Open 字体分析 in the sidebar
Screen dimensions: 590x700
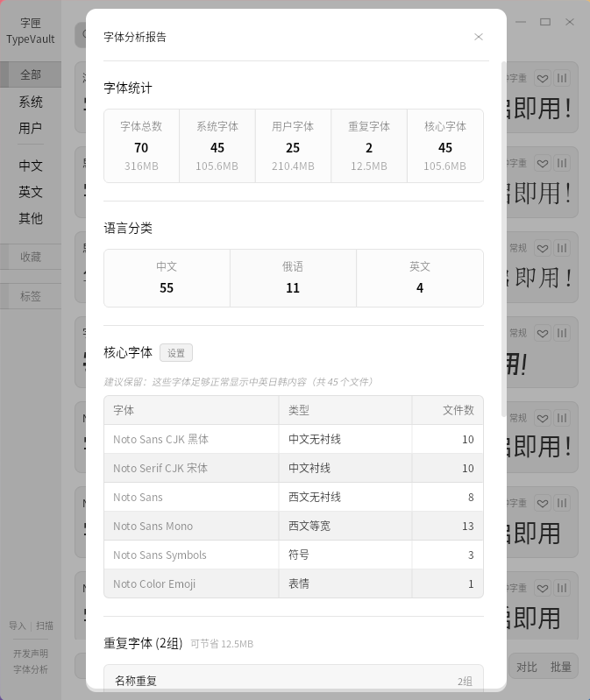pos(31,669)
